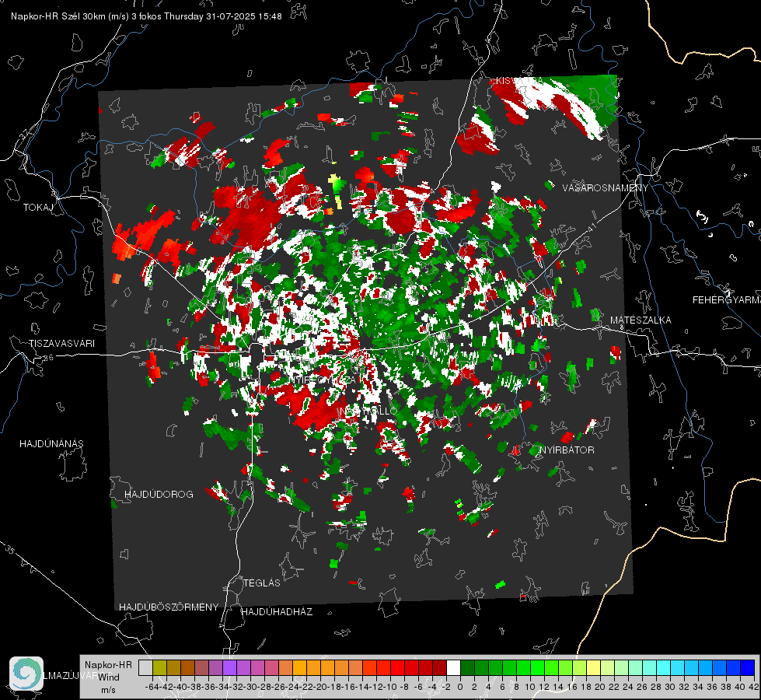The height and width of the screenshot is (700, 761).
Task: Click the HAJDÚNÁNÁS town label
Action: click(x=51, y=443)
